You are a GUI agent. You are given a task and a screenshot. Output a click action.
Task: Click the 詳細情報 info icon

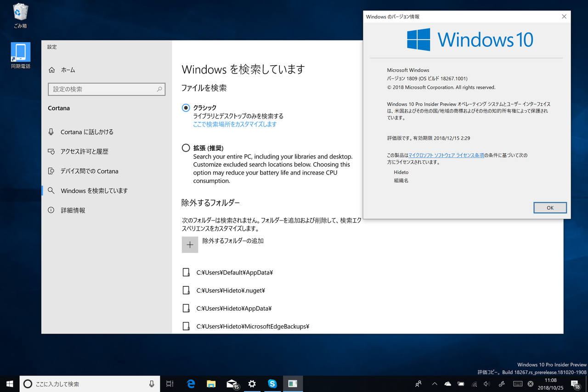tap(52, 210)
